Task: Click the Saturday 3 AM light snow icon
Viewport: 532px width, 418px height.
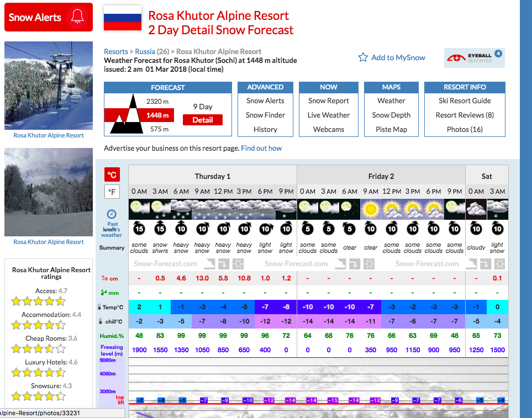Action: coord(497,209)
